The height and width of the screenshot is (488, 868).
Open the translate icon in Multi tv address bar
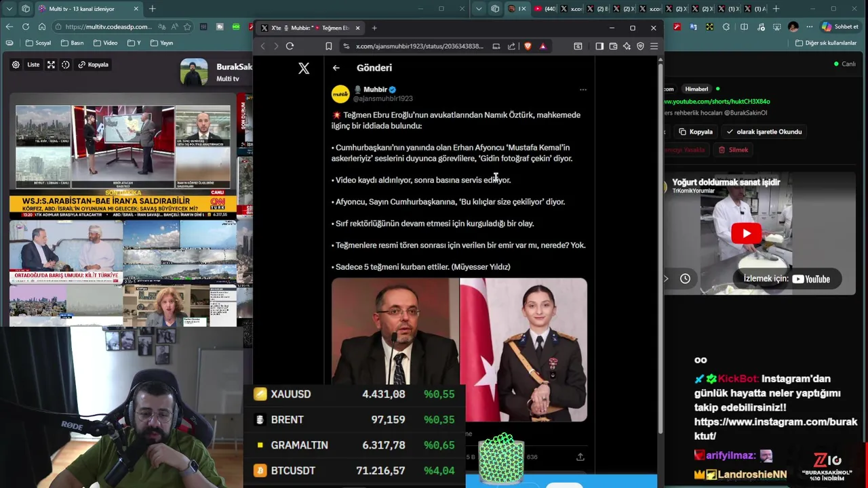[x=162, y=26]
